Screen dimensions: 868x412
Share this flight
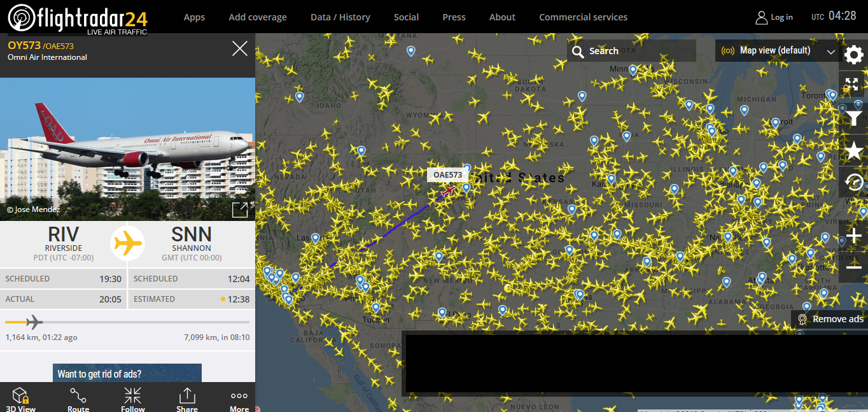pyautogui.click(x=187, y=399)
